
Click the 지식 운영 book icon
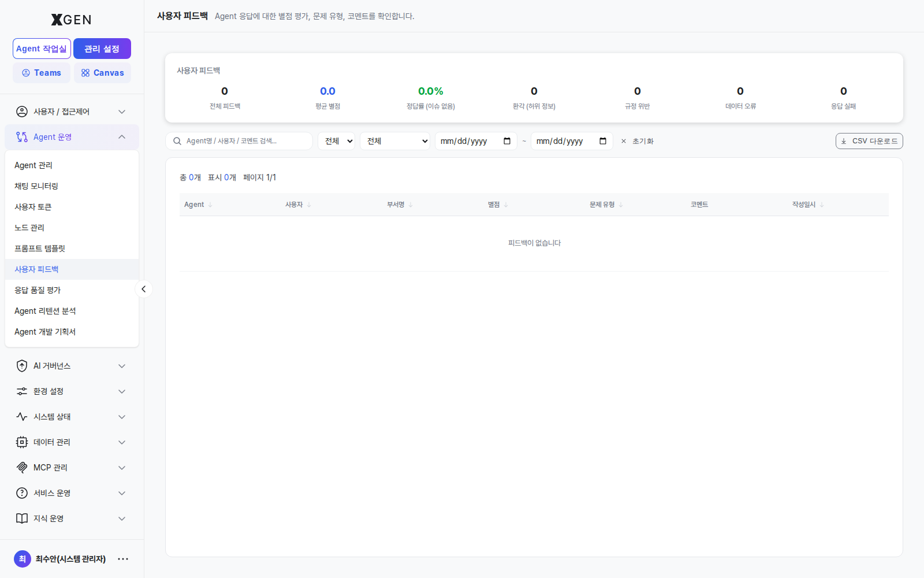coord(22,518)
